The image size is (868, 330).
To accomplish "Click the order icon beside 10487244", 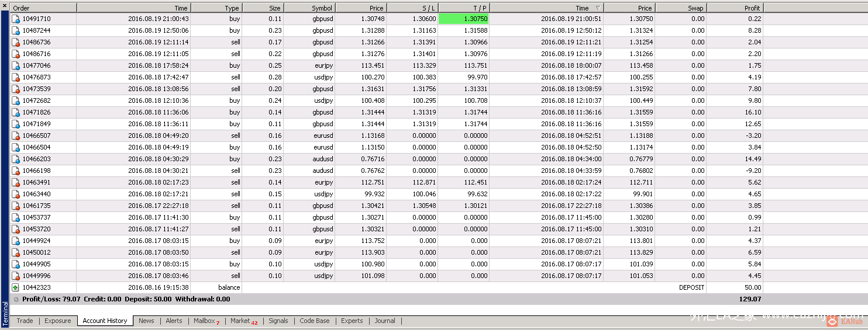I will (x=16, y=30).
